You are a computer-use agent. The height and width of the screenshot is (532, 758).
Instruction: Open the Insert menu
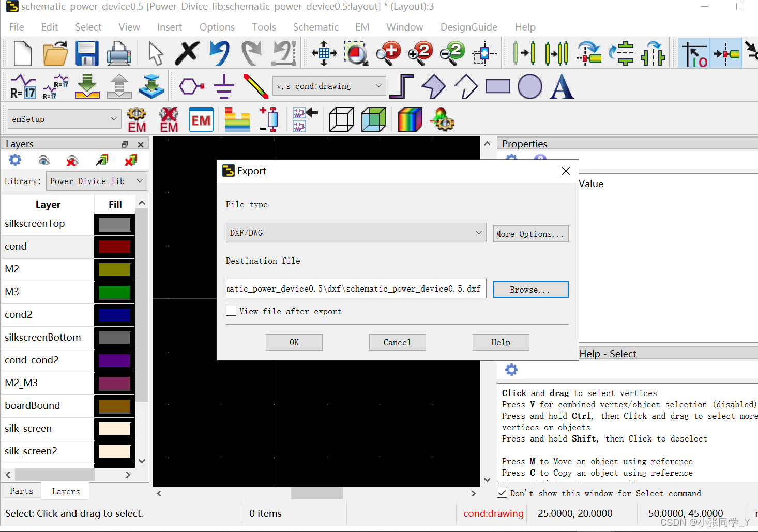coord(170,27)
